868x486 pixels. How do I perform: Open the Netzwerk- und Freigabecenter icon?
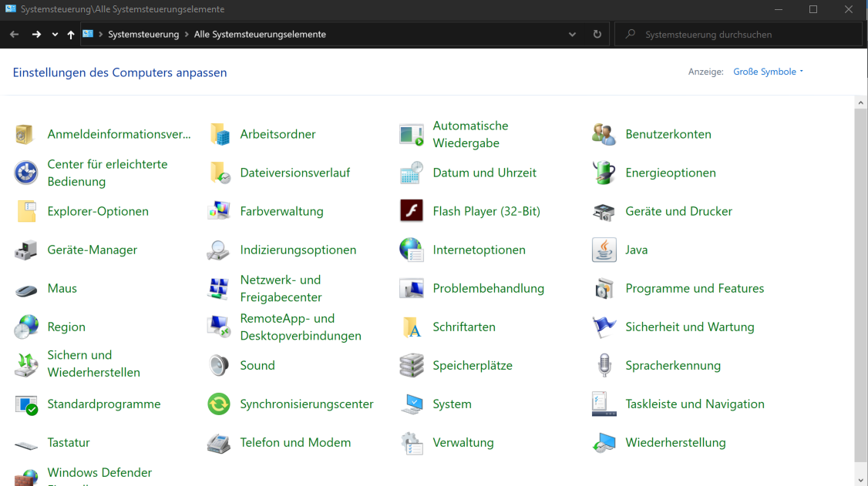click(x=219, y=289)
